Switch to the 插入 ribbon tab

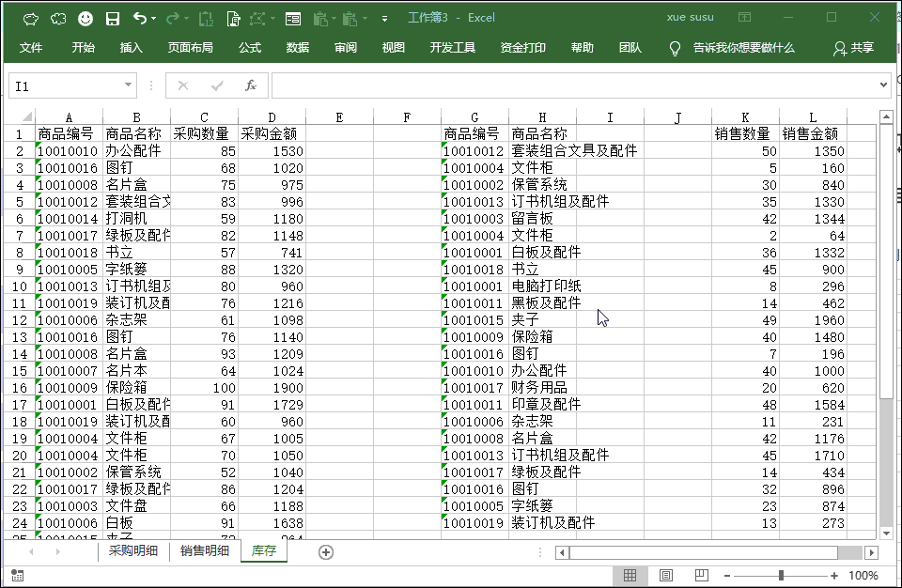132,48
